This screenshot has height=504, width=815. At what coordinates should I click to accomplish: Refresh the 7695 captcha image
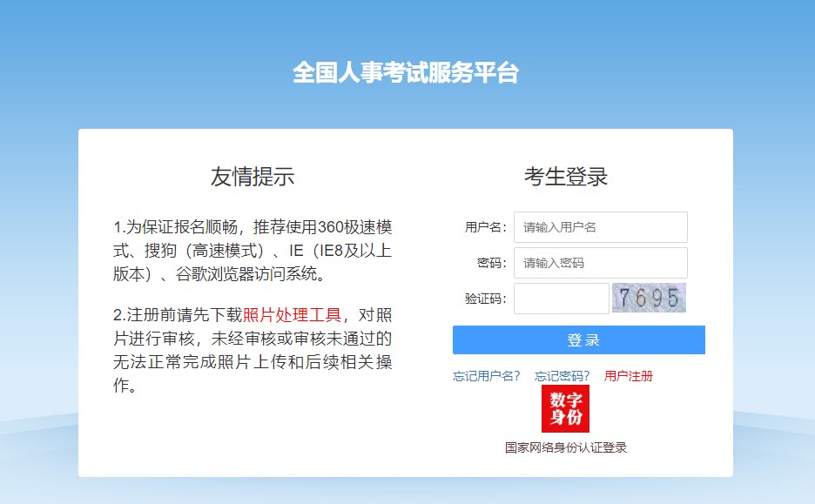(648, 298)
